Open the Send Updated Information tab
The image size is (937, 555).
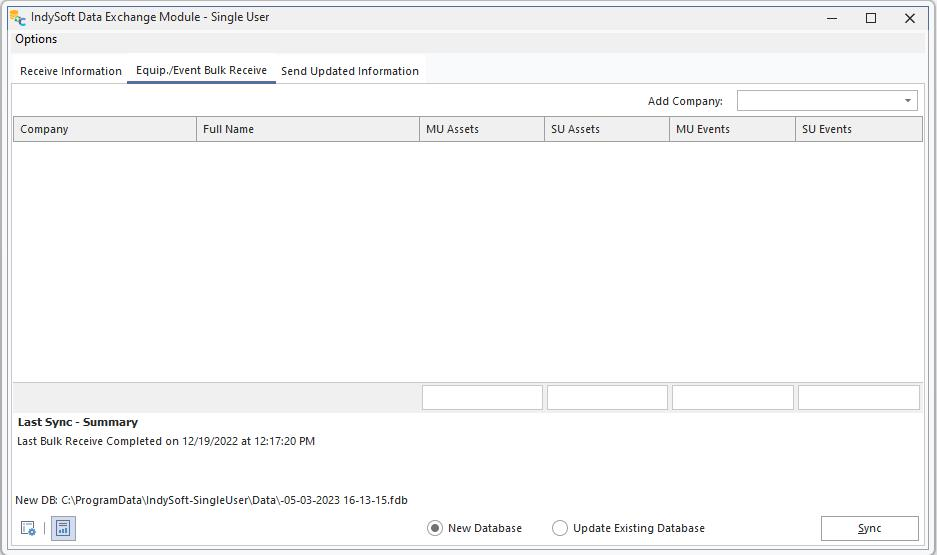point(350,70)
